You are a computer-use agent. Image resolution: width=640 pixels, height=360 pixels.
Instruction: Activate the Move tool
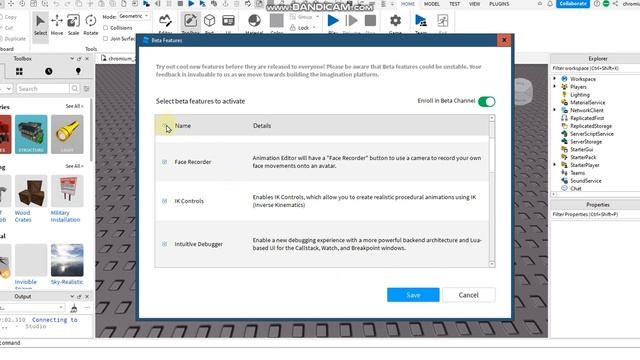point(57,24)
